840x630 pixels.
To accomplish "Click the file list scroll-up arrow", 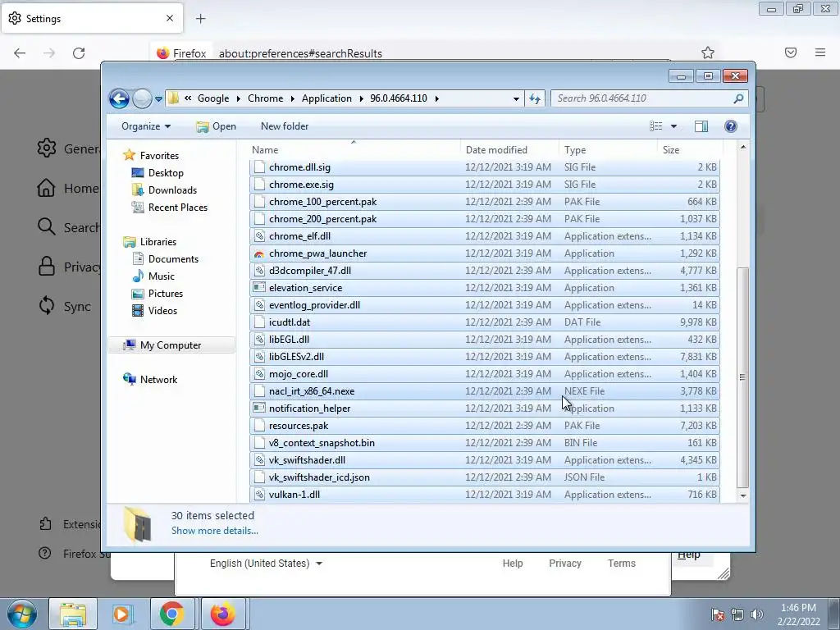I will (x=742, y=147).
